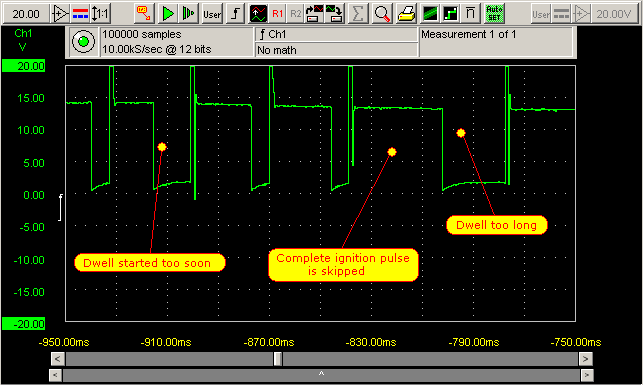
Task: Click the -910.00ms time axis label
Action: (166, 342)
